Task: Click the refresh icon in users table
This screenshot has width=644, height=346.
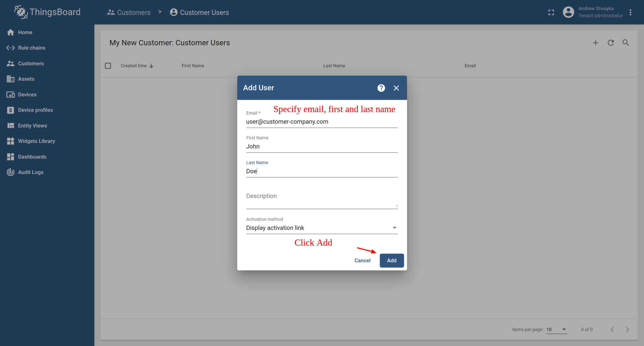Action: point(611,43)
